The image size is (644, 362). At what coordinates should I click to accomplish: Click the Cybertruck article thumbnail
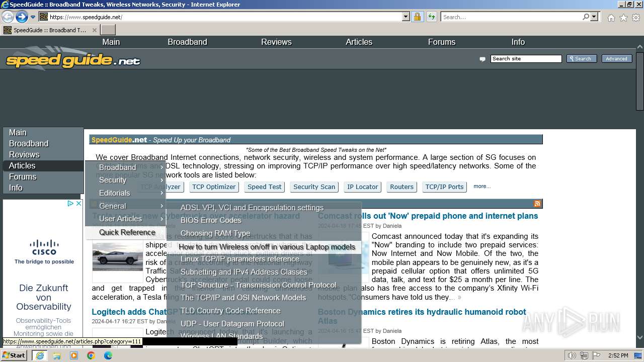tap(117, 257)
